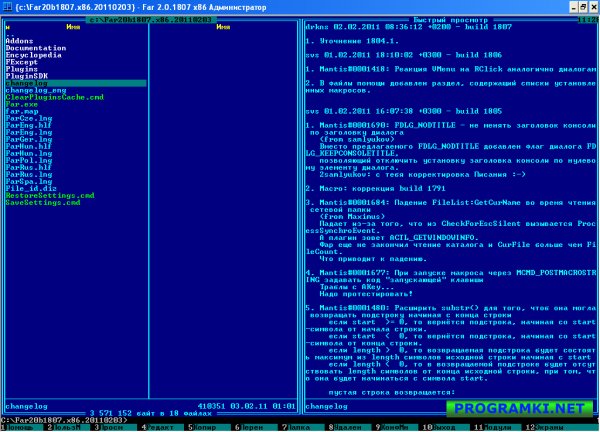Viewport: 600px width, 432px height.
Task: Select the File_id.diz file
Action: [31, 188]
